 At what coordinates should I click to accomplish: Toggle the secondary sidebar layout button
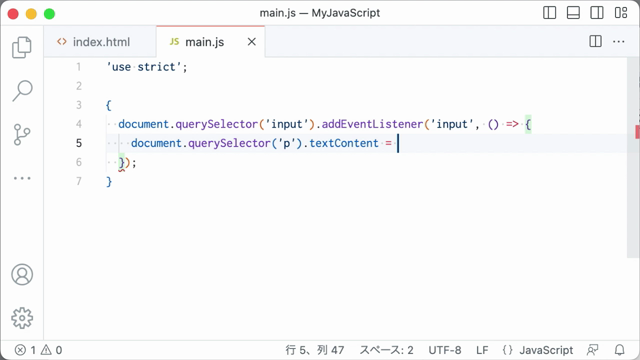click(597, 13)
